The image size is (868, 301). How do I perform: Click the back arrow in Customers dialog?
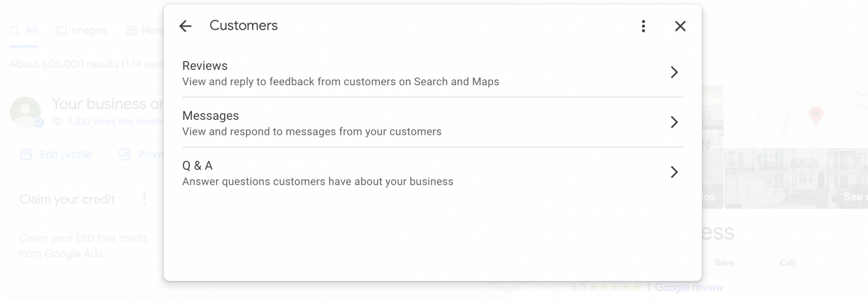click(185, 26)
